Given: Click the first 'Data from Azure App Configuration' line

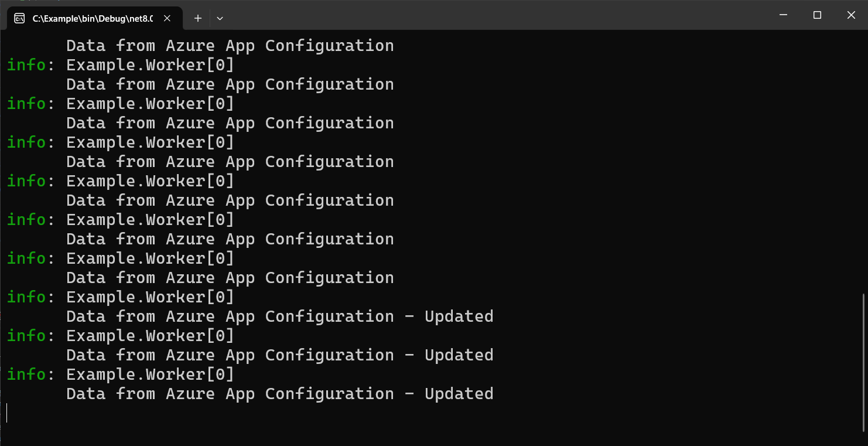Looking at the screenshot, I should [229, 45].
